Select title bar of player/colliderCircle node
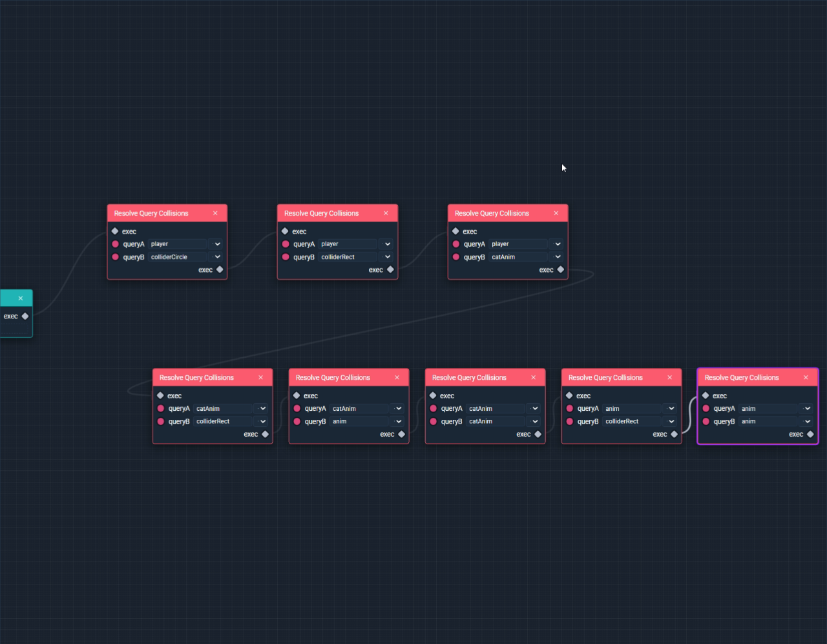 167,213
